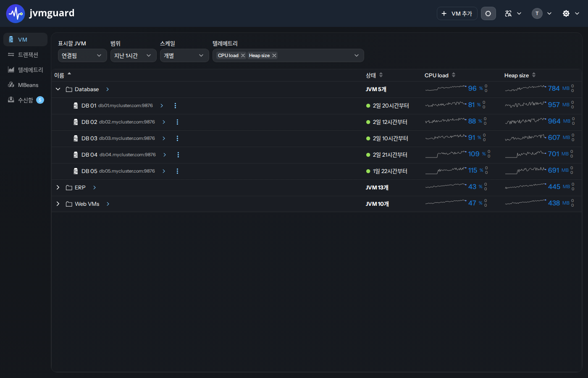Open the Web VMs group details arrow
Screen dimensions: 588x378
(x=108, y=204)
